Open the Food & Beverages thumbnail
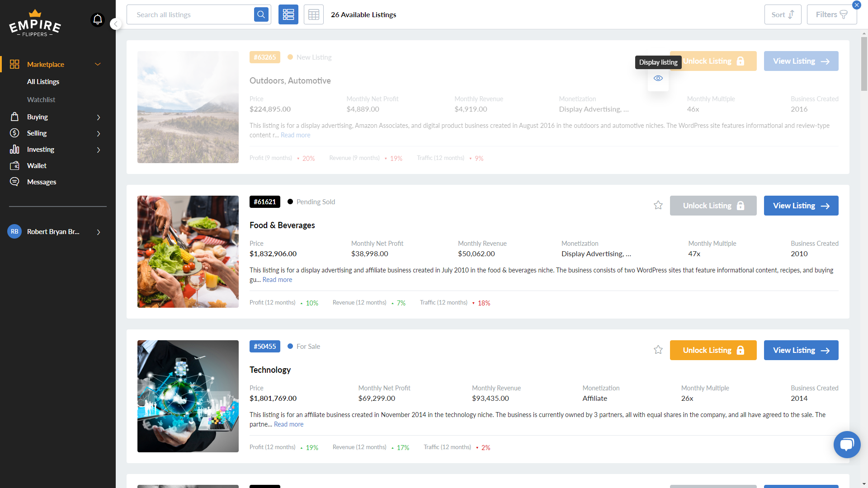 188,252
